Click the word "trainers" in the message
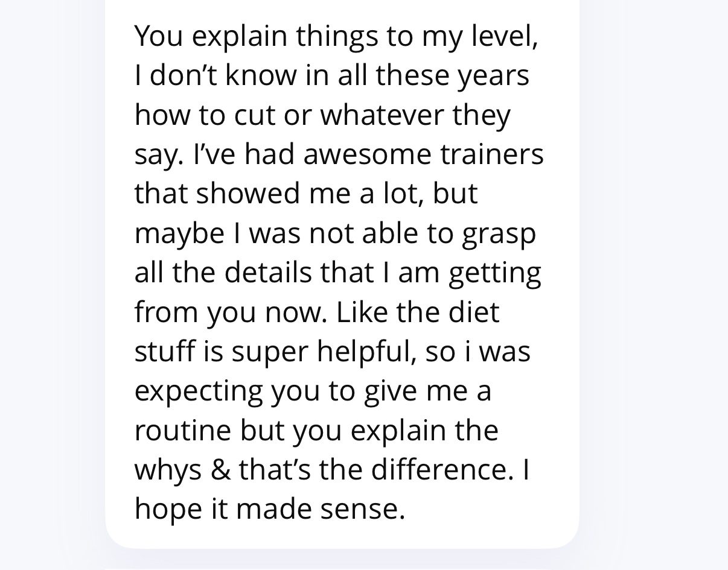728x570 pixels. click(493, 154)
